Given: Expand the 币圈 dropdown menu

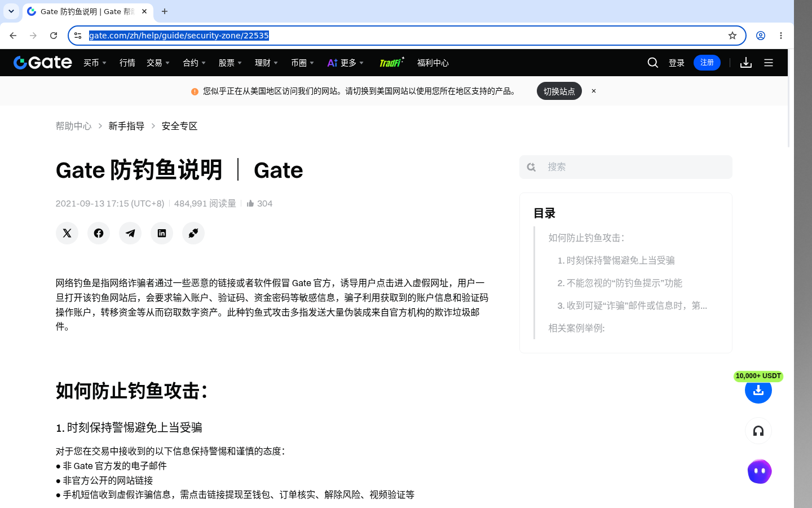Looking at the screenshot, I should tap(303, 63).
